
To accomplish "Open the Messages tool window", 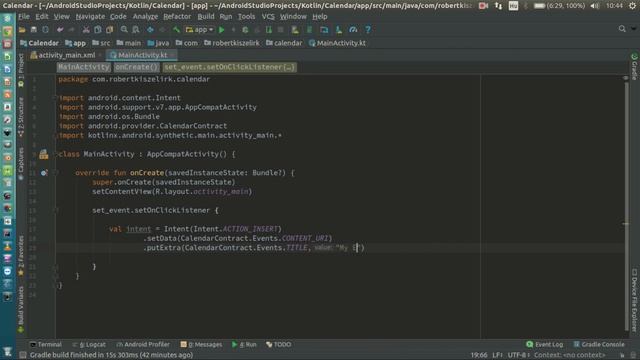I will pyautogui.click(x=201, y=344).
